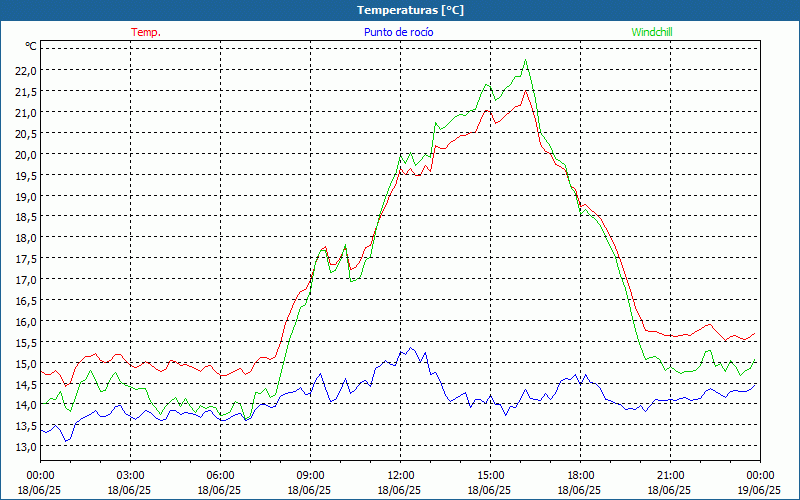
Task: Click the 00:00 19/06/25 time label
Action: pos(760,483)
